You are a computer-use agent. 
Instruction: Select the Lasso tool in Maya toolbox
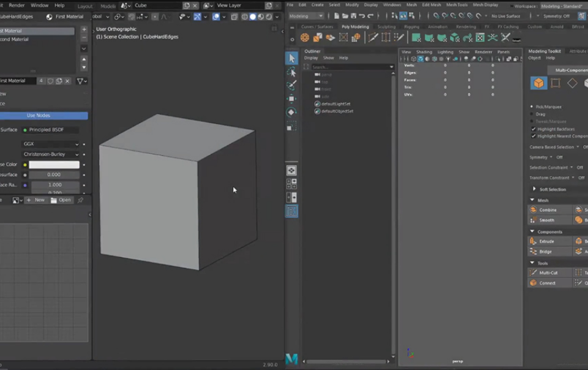pyautogui.click(x=292, y=72)
